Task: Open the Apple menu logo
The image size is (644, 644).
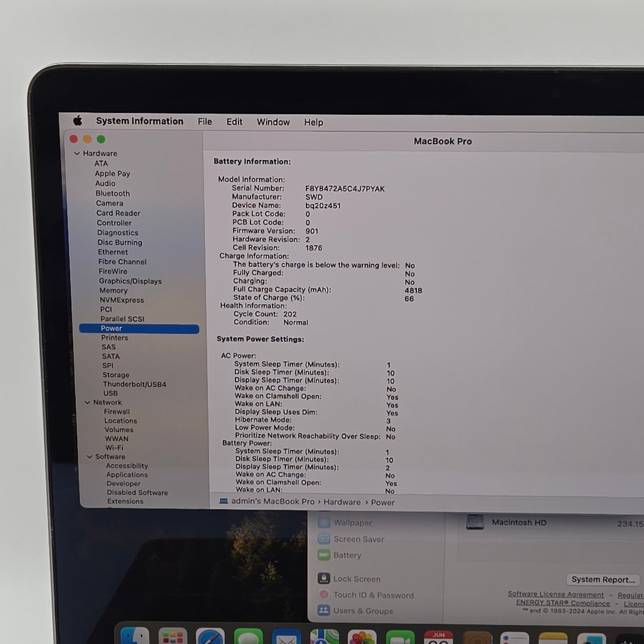Action: (78, 120)
